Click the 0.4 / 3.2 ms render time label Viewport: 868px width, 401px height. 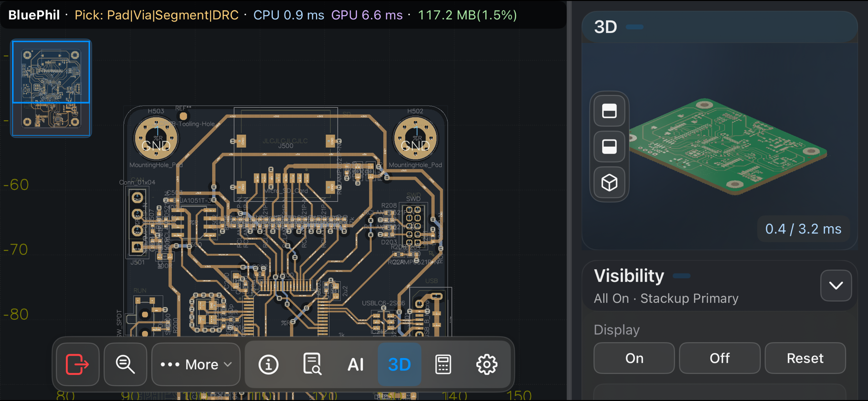(x=803, y=229)
